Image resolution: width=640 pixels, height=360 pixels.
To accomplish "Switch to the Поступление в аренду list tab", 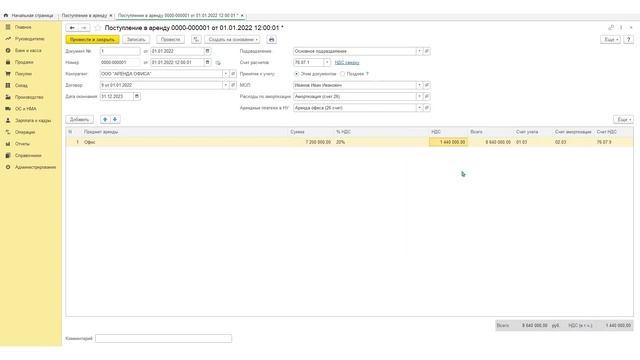I will (84, 16).
